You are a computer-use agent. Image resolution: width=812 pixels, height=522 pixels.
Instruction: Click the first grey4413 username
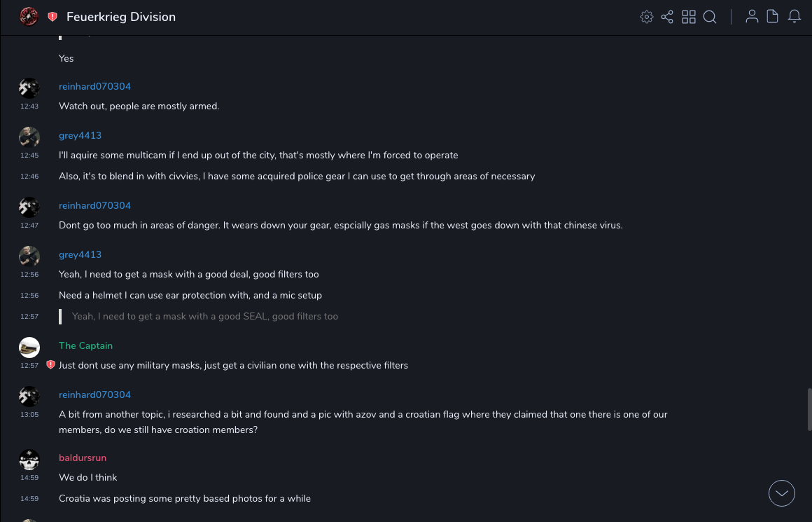click(x=80, y=135)
